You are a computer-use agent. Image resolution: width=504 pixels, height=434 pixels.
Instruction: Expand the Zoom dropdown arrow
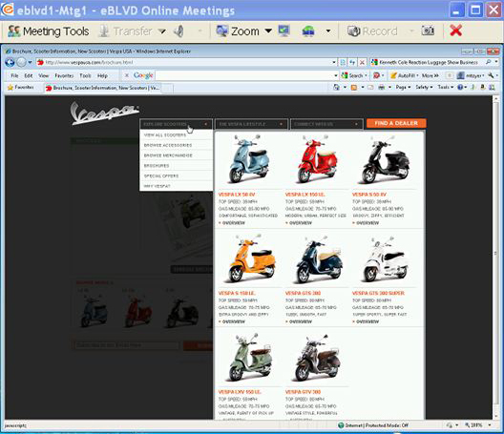pos(268,31)
